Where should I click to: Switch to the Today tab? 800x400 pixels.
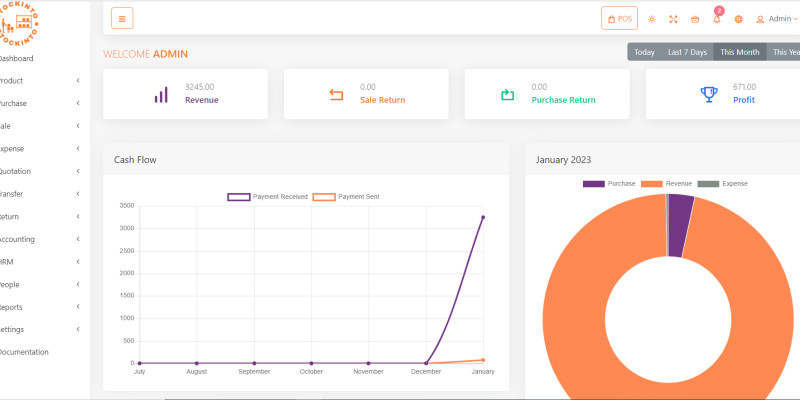tap(644, 52)
